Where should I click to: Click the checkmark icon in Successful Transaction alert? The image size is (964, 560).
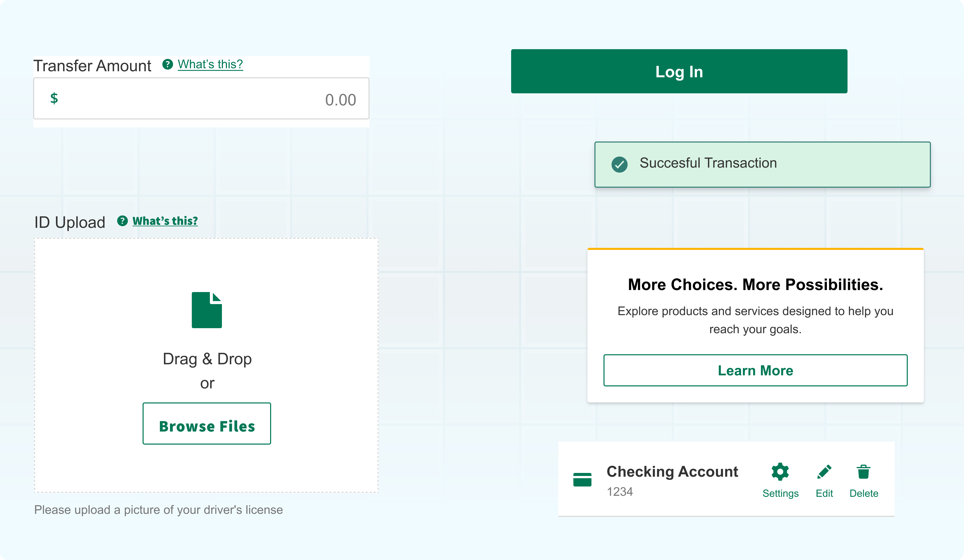(619, 165)
